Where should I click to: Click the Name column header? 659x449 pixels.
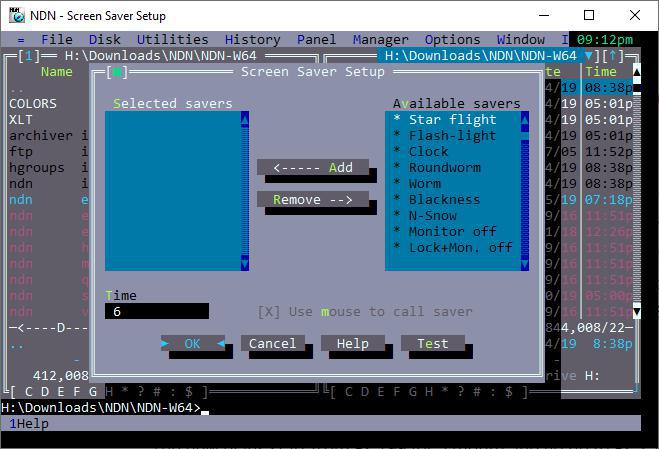pyautogui.click(x=57, y=72)
